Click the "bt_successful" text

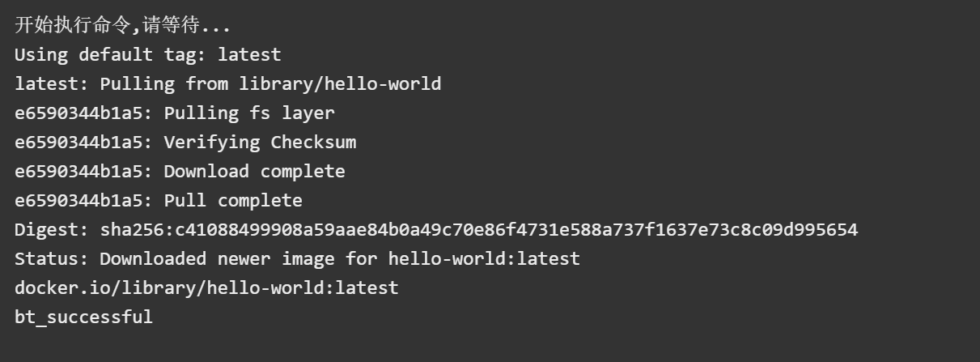point(83,317)
